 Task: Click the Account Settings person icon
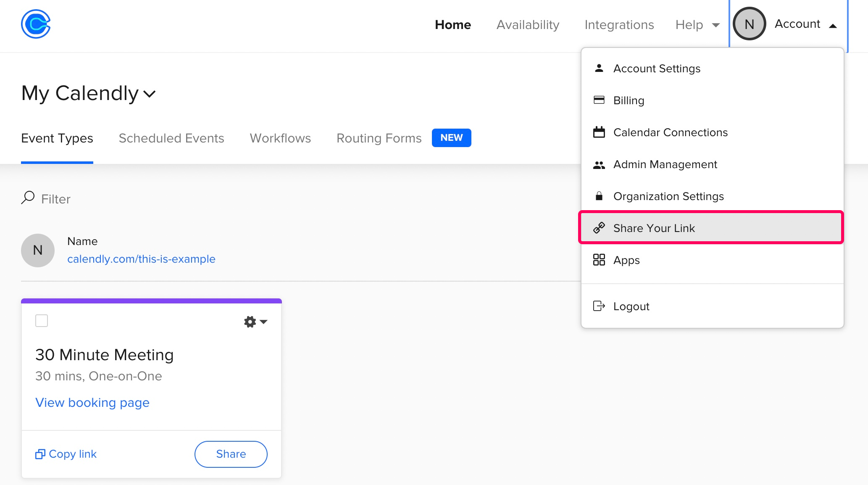[599, 68]
